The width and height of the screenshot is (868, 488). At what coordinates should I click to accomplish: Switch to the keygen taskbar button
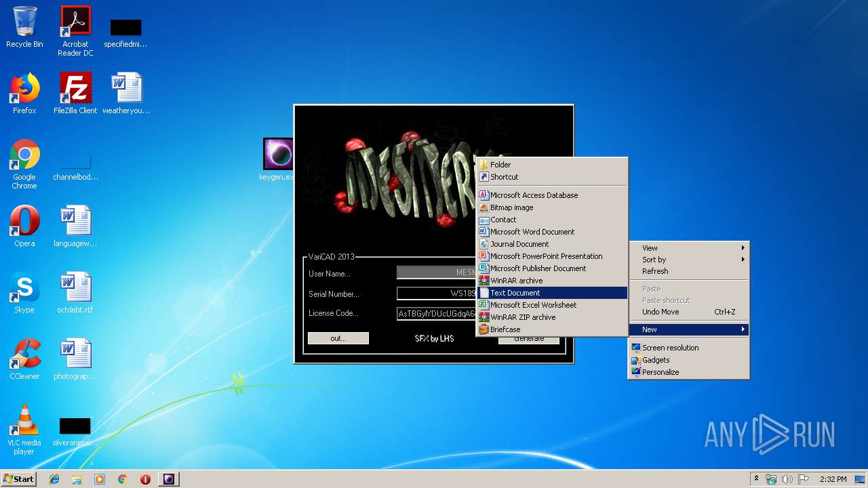pos(169,479)
